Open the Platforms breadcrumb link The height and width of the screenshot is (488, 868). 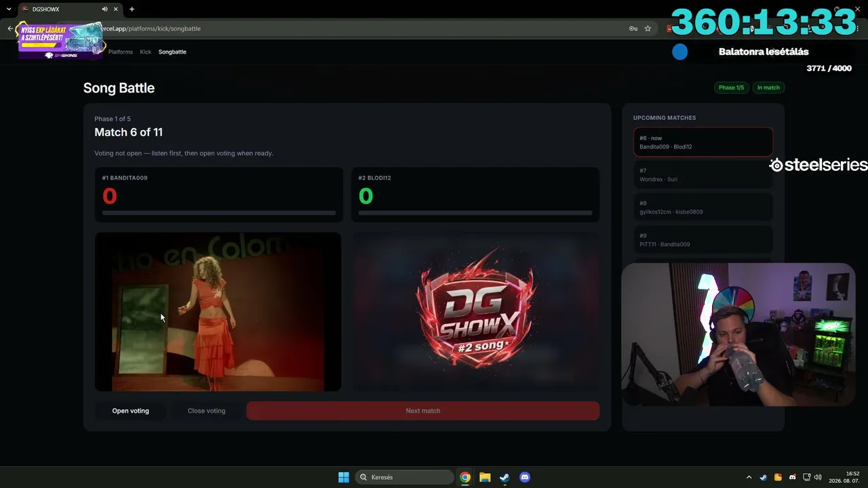(121, 52)
